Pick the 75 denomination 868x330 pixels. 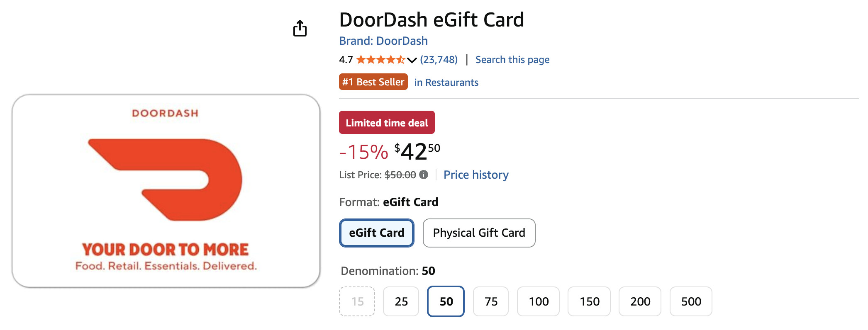pyautogui.click(x=490, y=301)
